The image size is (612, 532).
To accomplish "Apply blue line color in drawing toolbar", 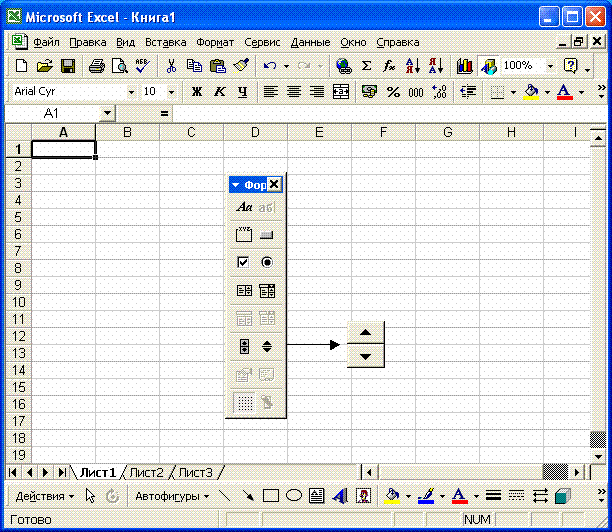I will (x=425, y=496).
